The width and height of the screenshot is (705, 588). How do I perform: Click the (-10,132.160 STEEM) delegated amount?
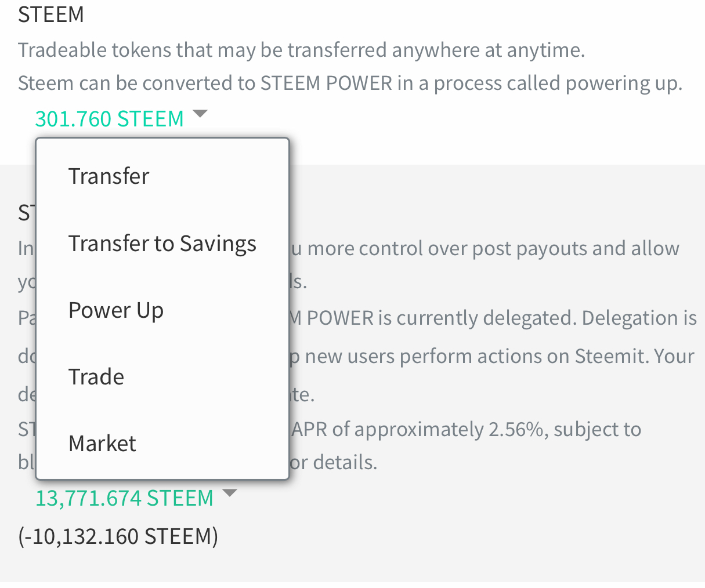(118, 536)
